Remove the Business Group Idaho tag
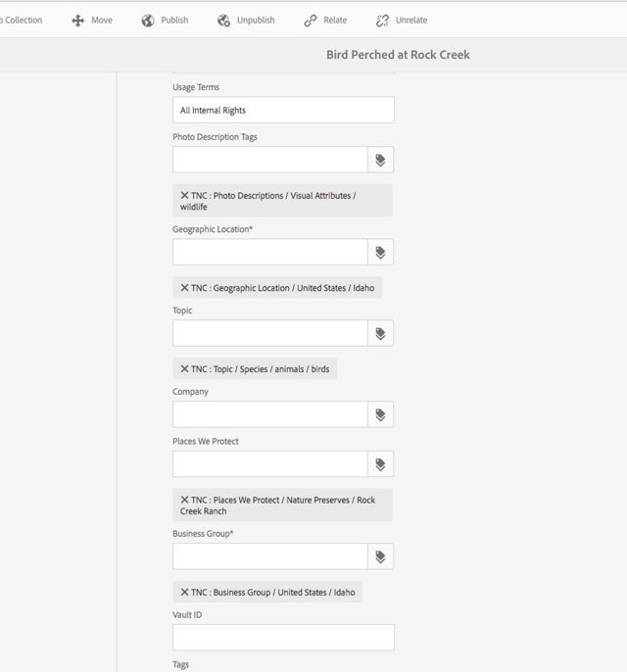 pyautogui.click(x=184, y=592)
